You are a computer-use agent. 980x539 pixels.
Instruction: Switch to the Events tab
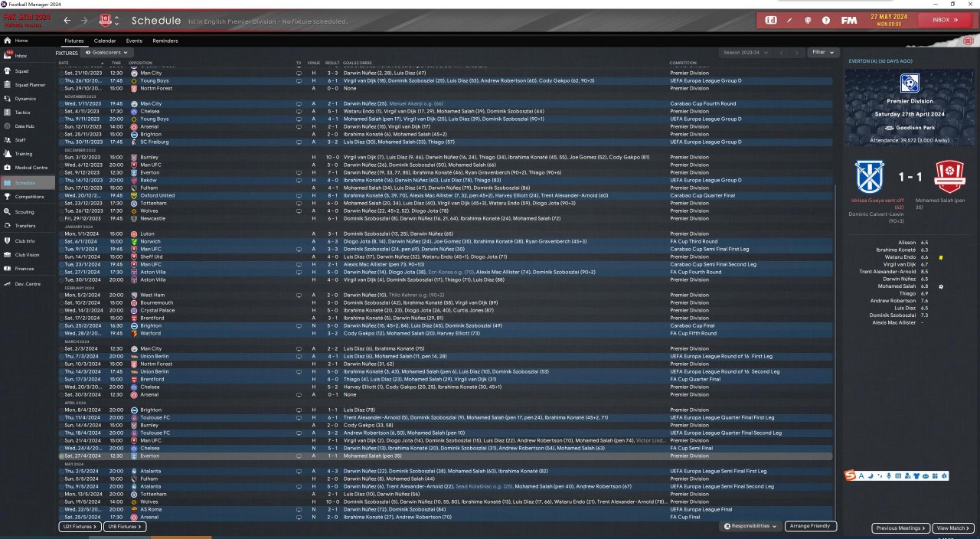pyautogui.click(x=134, y=41)
